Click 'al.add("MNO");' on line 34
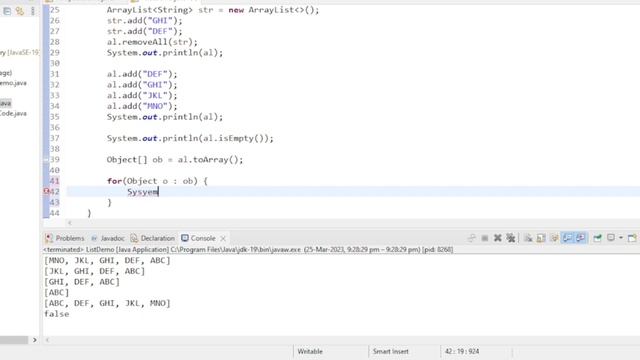Image resolution: width=640 pixels, height=360 pixels. click(x=142, y=106)
